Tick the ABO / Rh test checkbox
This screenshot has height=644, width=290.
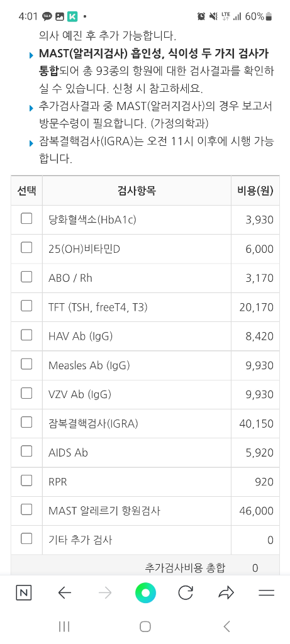tap(26, 277)
